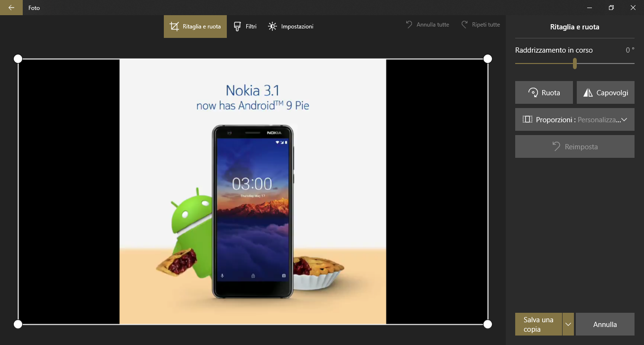Screen dimensions: 644x345
Task: Close the Foto window
Action: coord(633,8)
